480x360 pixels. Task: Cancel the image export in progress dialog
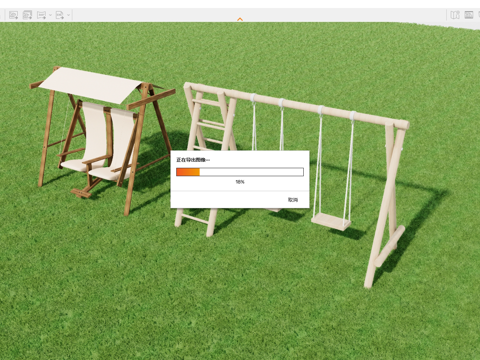coord(293,200)
